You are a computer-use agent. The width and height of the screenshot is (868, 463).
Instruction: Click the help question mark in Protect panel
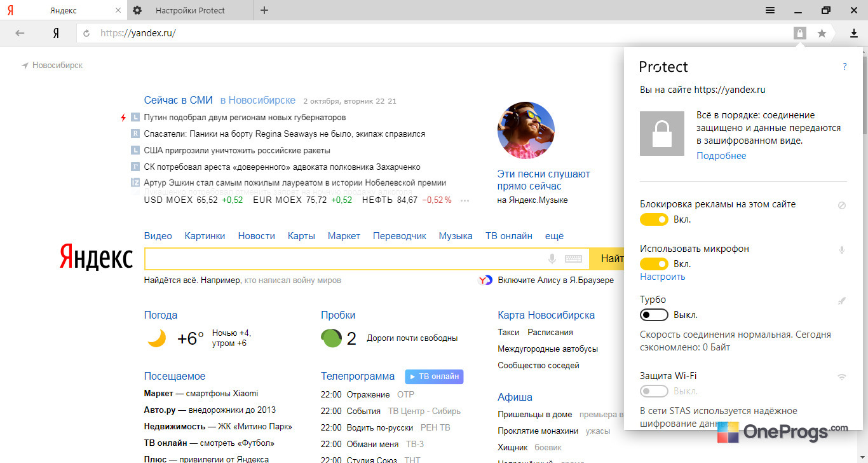pyautogui.click(x=844, y=66)
